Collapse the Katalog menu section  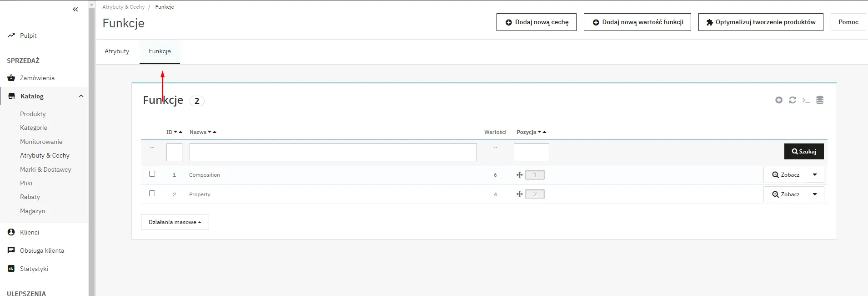pyautogui.click(x=81, y=96)
